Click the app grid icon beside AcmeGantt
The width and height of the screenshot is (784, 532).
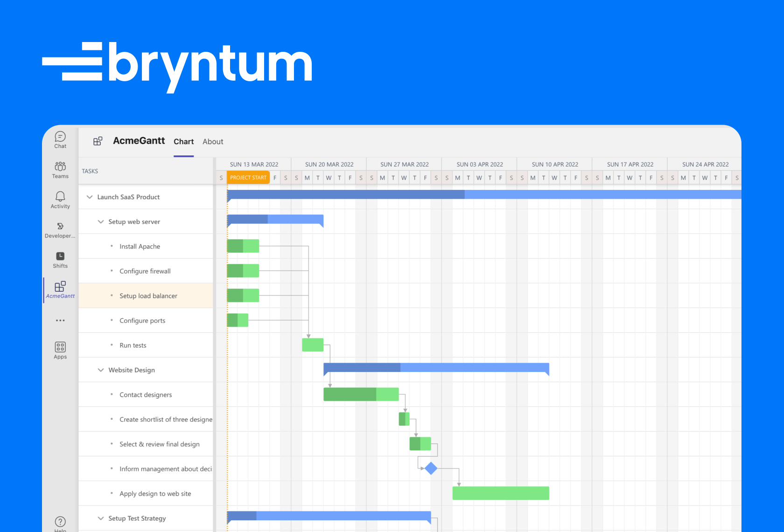coord(98,141)
